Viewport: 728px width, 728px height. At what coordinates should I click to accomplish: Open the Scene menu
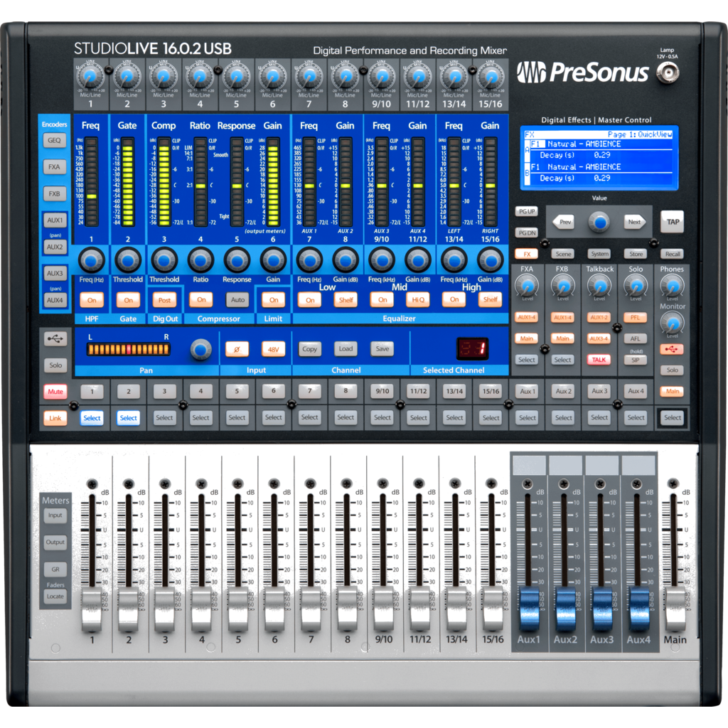tap(563, 254)
